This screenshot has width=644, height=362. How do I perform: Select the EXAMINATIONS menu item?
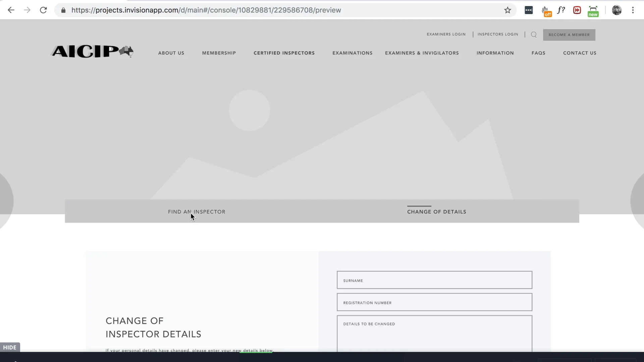pyautogui.click(x=352, y=53)
